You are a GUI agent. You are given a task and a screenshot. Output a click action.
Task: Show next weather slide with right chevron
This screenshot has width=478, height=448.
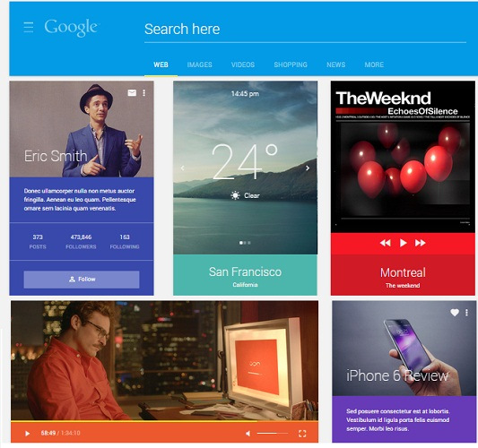click(x=308, y=168)
